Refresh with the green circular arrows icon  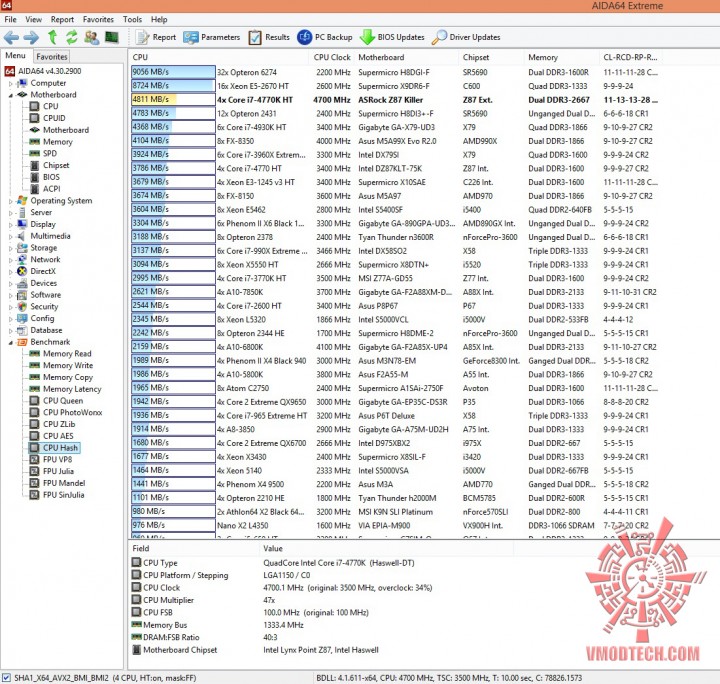(71, 37)
